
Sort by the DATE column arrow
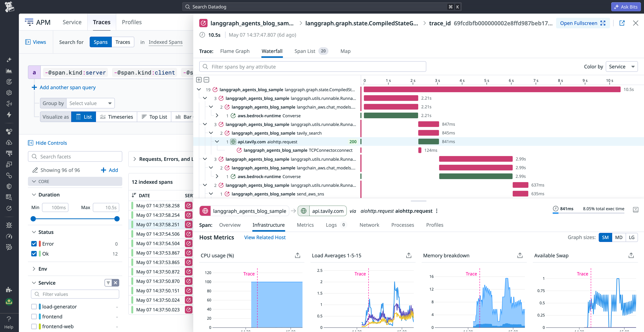[x=134, y=195]
